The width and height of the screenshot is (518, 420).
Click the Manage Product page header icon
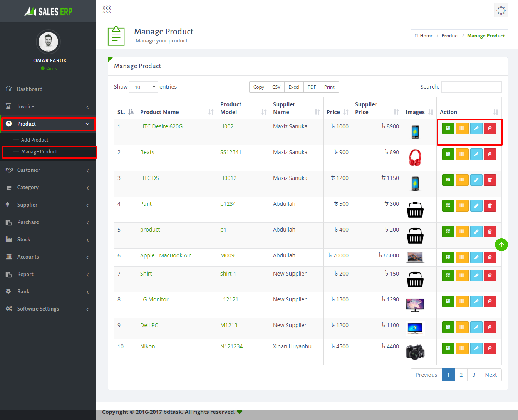pyautogui.click(x=116, y=36)
